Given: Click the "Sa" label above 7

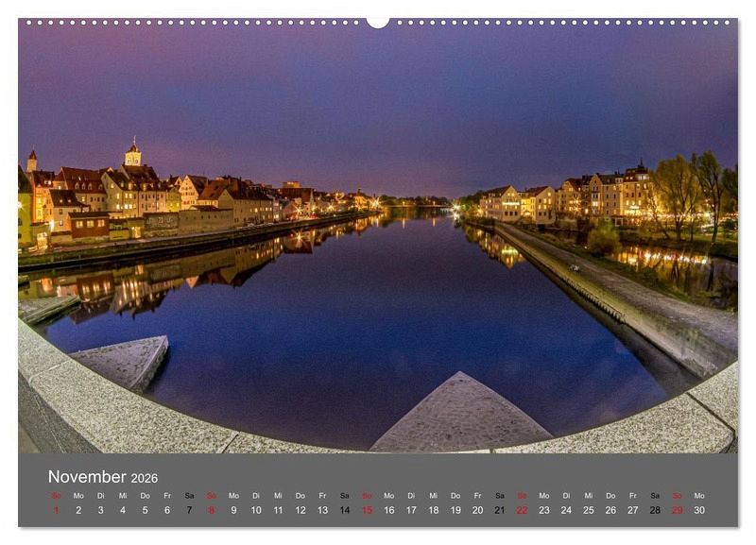Looking at the screenshot, I should point(190,495).
